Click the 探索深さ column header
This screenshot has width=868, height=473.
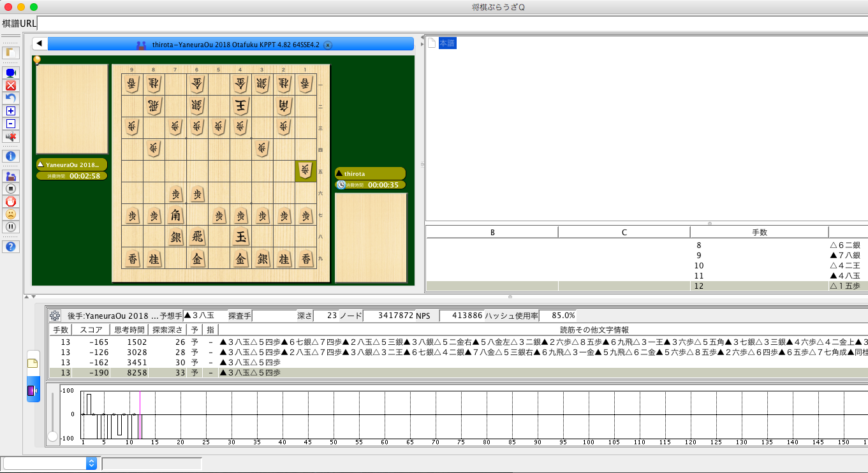[x=167, y=330]
